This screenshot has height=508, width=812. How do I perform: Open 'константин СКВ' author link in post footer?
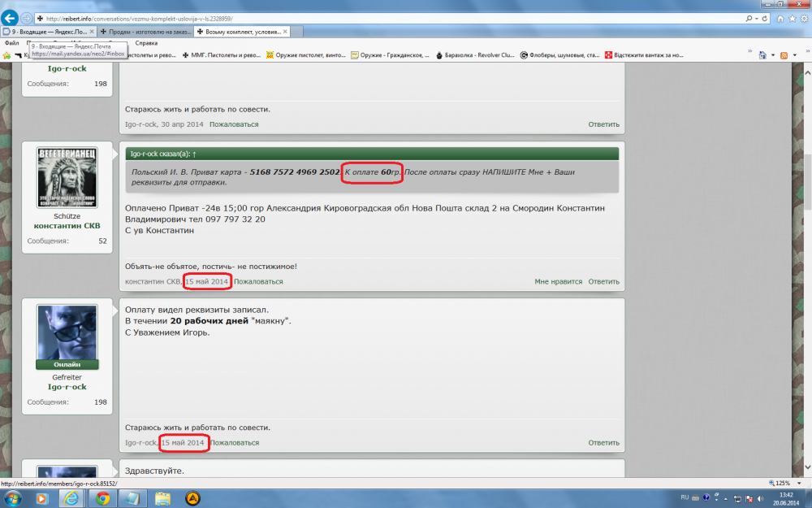153,281
